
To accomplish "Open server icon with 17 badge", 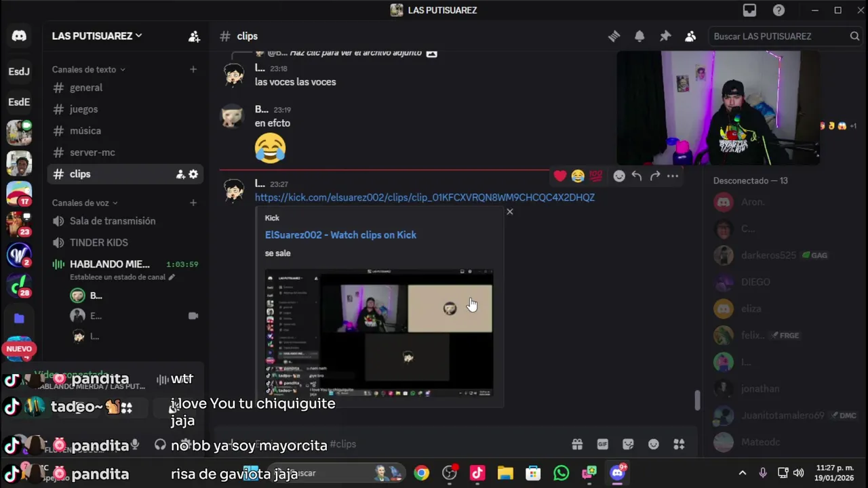I will point(19,194).
